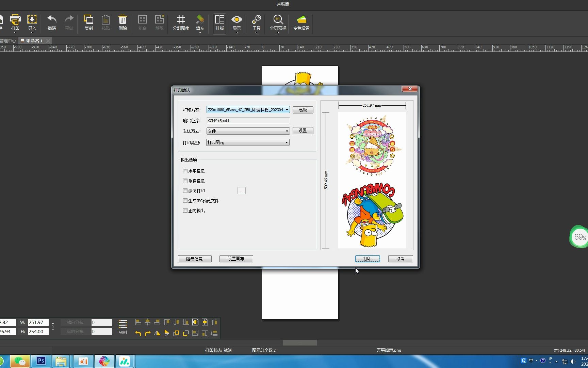The width and height of the screenshot is (588, 368).
Task: Enable the 垂直镜像 checkbox
Action: (185, 181)
